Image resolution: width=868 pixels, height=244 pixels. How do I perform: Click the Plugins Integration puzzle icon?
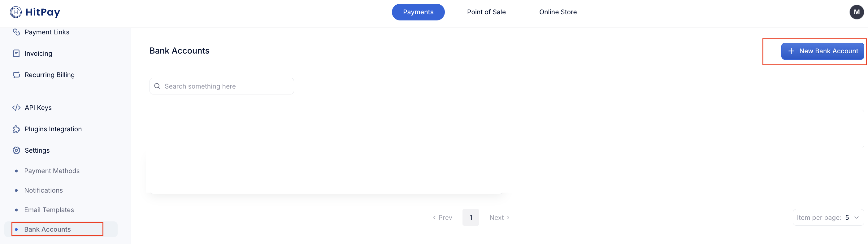click(x=16, y=129)
